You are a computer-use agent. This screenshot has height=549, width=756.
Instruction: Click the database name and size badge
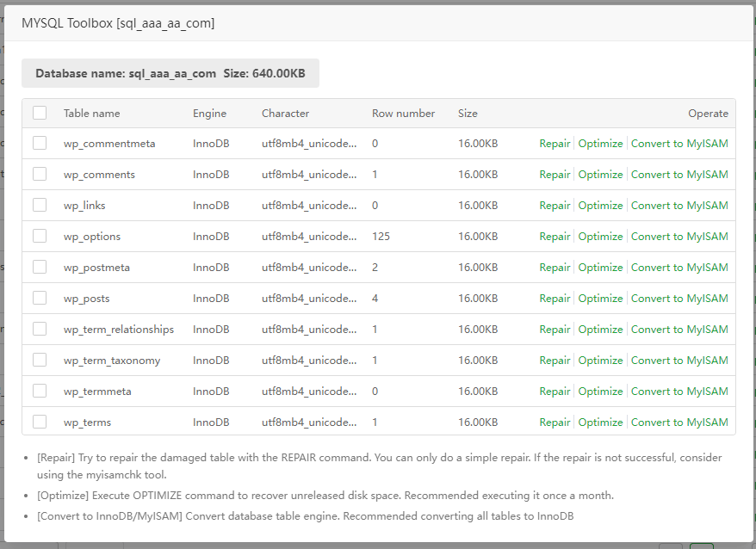(x=170, y=73)
